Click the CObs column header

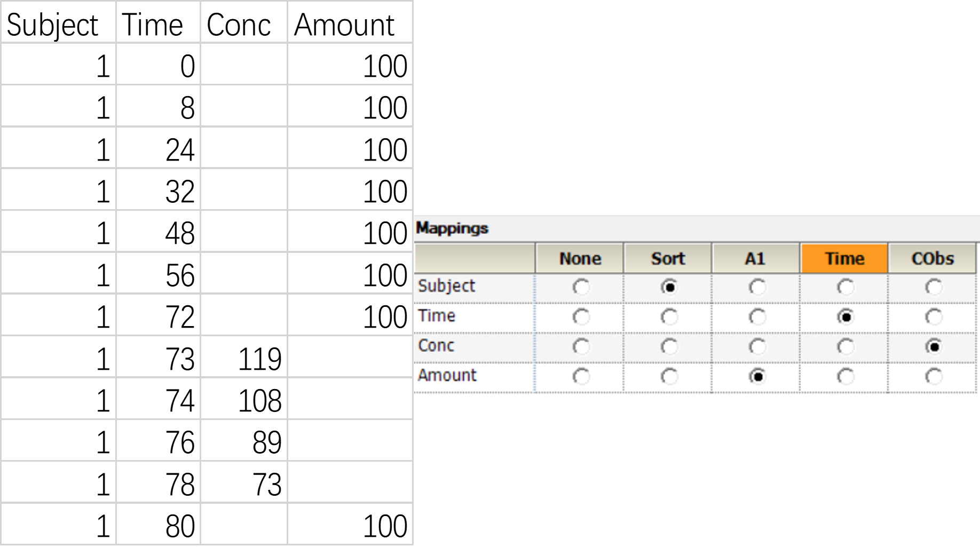pyautogui.click(x=932, y=258)
